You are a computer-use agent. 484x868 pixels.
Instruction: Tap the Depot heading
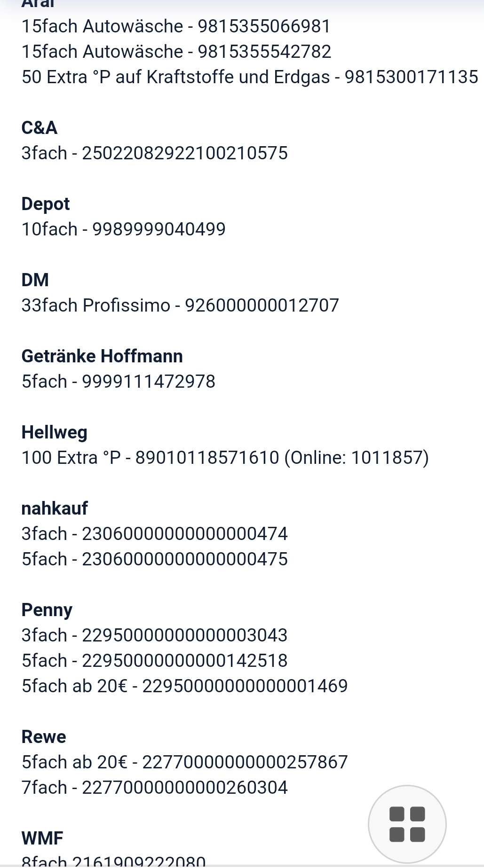46,204
